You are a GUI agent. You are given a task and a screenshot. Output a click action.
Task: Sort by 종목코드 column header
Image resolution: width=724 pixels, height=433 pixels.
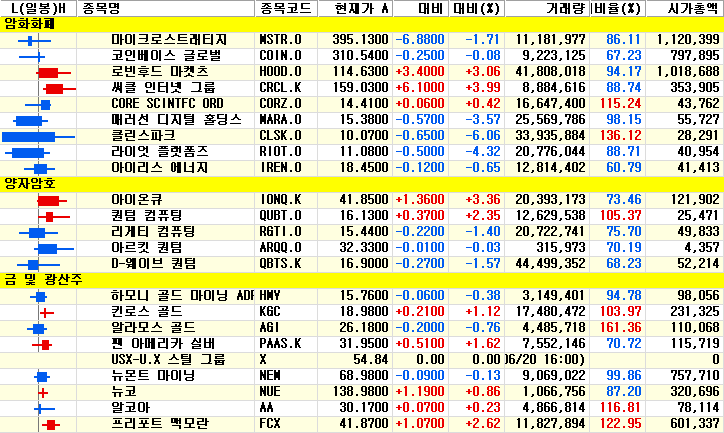(286, 8)
